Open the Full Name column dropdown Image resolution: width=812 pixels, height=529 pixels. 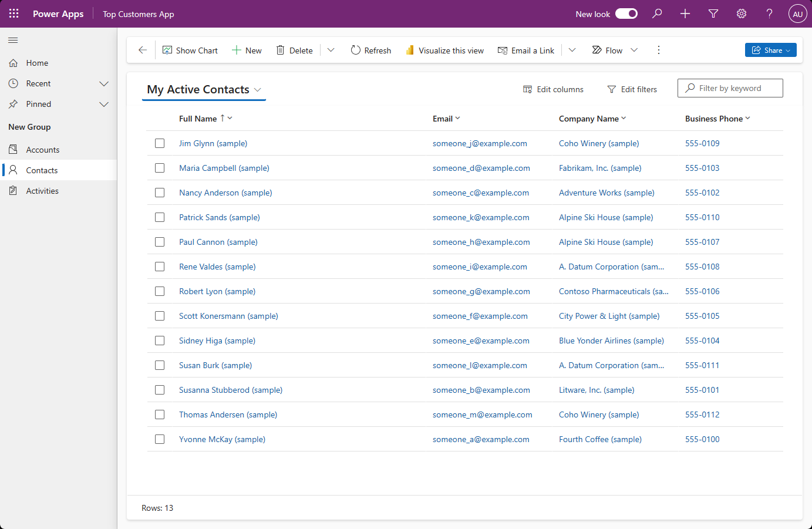230,118
